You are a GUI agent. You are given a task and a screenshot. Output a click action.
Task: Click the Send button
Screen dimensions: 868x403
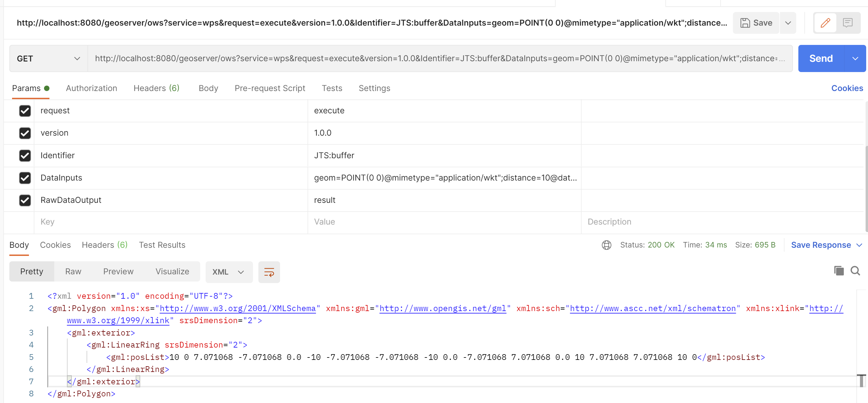821,59
